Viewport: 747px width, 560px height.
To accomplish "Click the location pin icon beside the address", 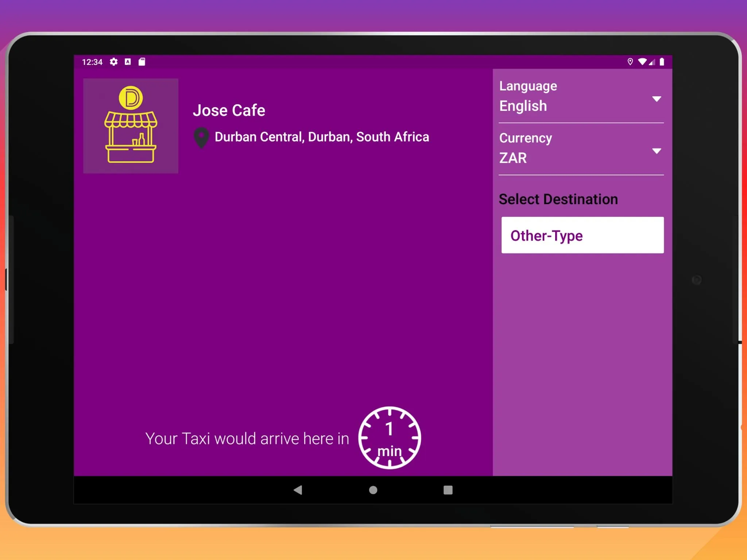I will pos(201,137).
